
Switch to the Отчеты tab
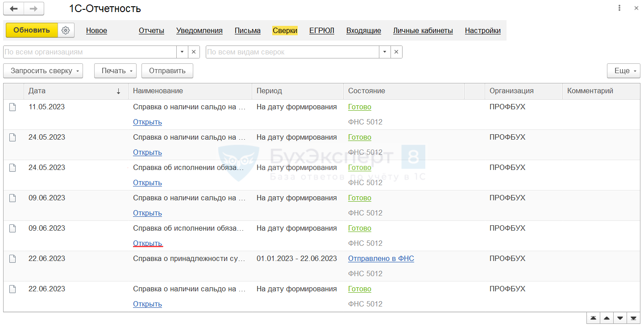151,30
